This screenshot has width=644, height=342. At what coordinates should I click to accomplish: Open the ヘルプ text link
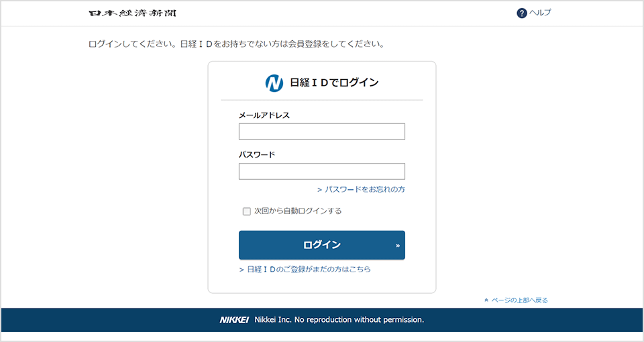point(540,13)
